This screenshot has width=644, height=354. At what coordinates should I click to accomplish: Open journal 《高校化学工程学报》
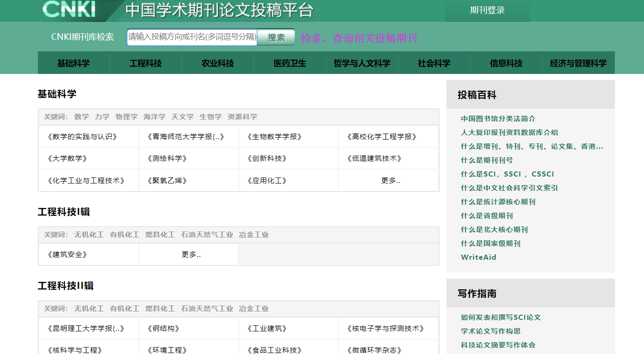click(381, 137)
